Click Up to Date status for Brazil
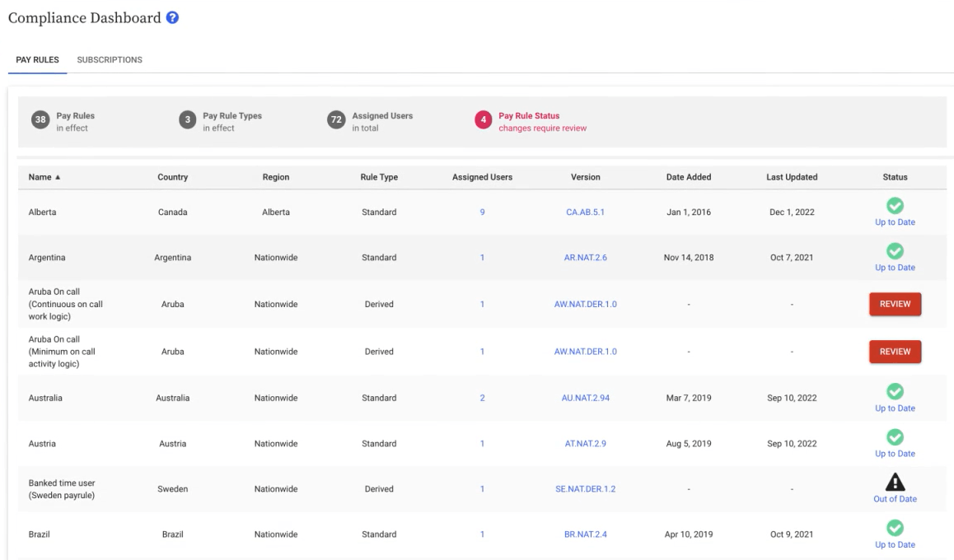 pos(895,545)
